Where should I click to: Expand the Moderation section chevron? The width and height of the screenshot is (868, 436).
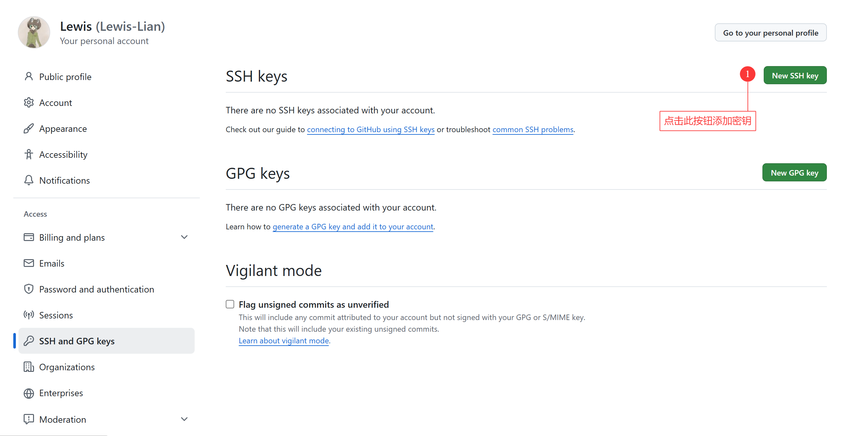coord(184,419)
